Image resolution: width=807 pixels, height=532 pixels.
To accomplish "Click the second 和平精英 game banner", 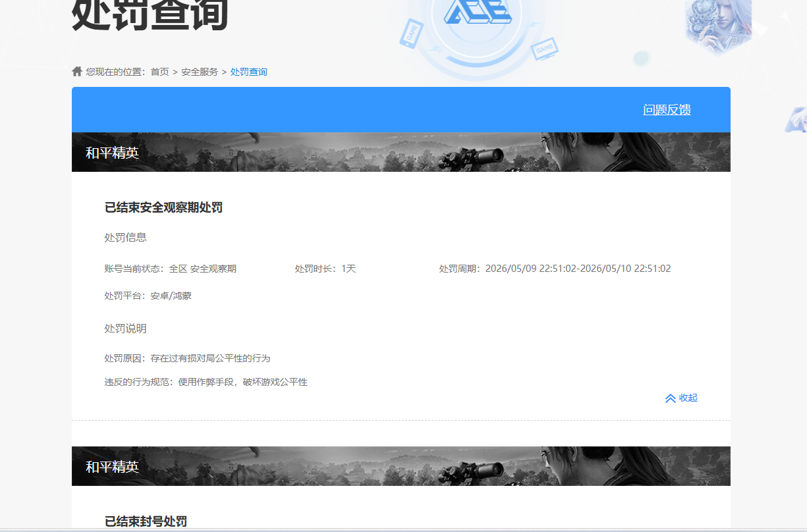I will (401, 466).
